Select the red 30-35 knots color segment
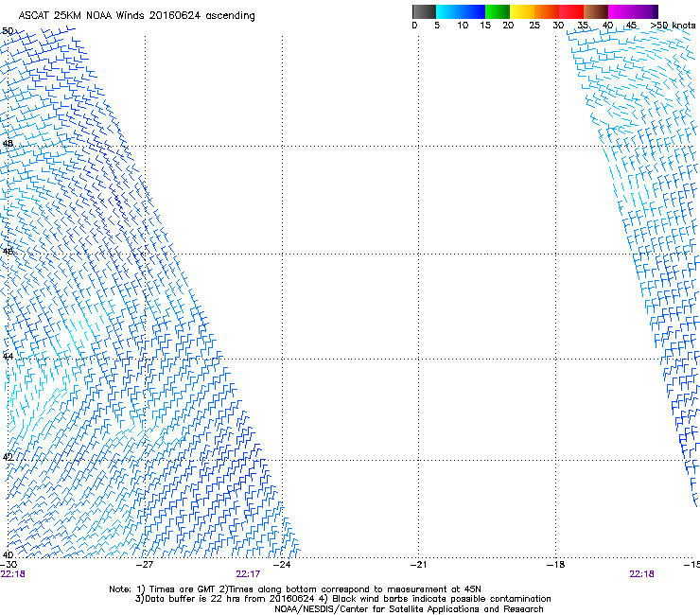Screen dimensions: 700x615 (571, 11)
